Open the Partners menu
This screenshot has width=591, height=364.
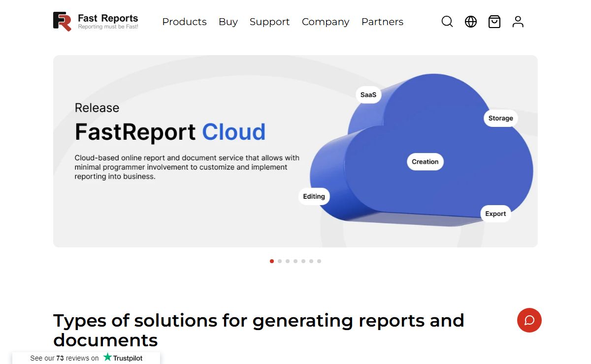[382, 22]
